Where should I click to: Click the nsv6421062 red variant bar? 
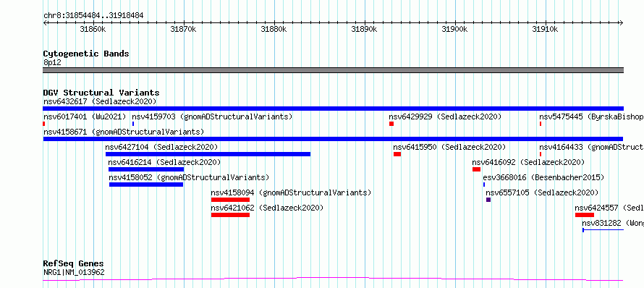[x=230, y=215]
